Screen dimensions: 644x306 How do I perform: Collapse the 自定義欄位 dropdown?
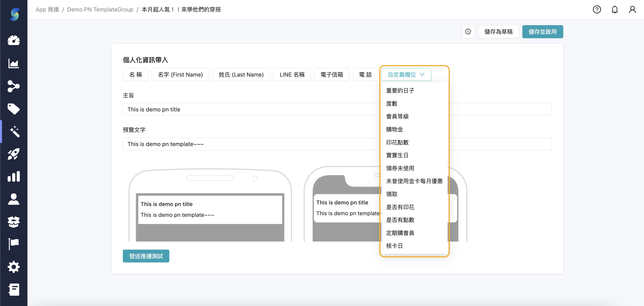(406, 74)
